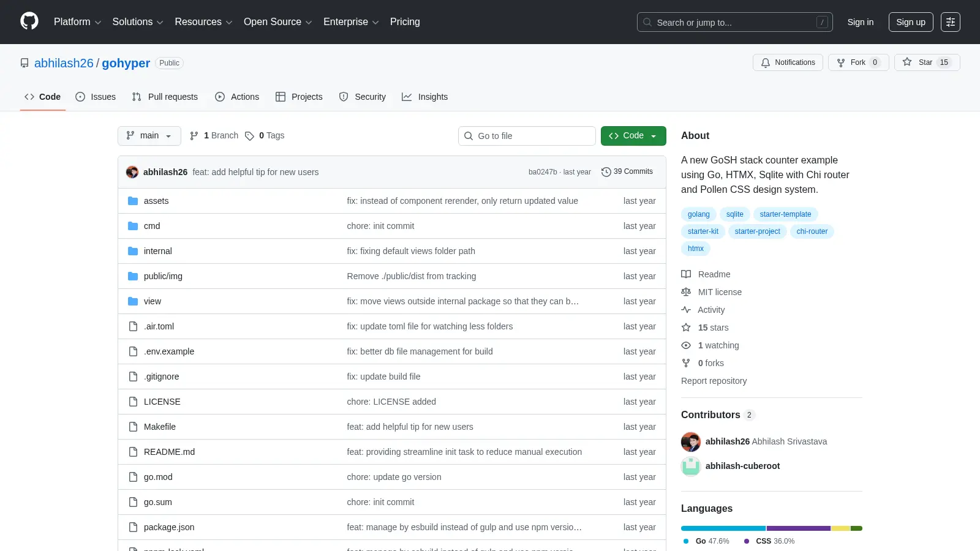The image size is (980, 551).
Task: Click the Go to file search box
Action: 527,136
